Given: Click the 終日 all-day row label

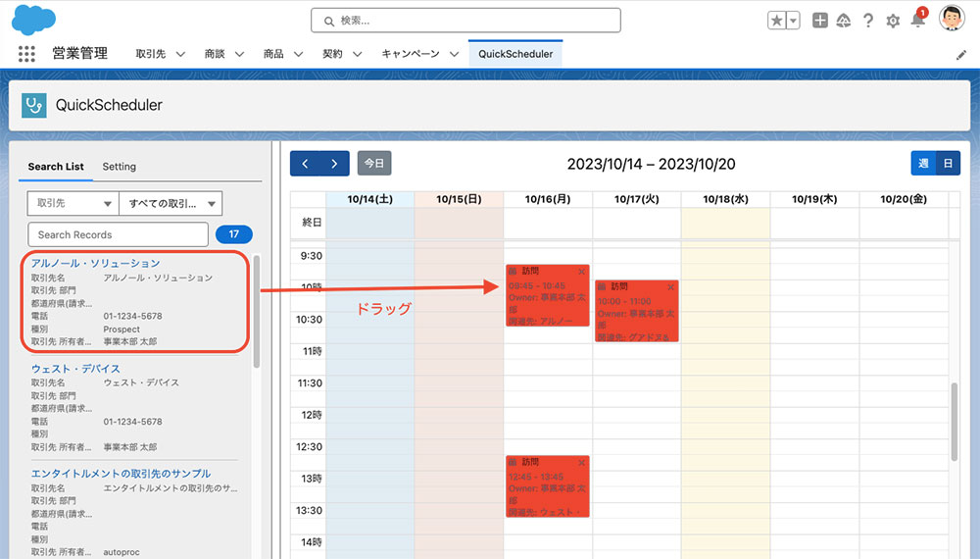Looking at the screenshot, I should 312,222.
